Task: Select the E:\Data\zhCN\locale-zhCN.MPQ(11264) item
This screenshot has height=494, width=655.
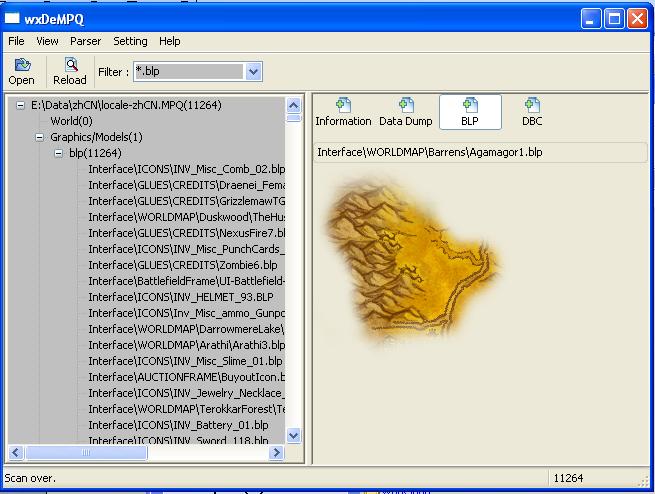Action: pyautogui.click(x=126, y=105)
